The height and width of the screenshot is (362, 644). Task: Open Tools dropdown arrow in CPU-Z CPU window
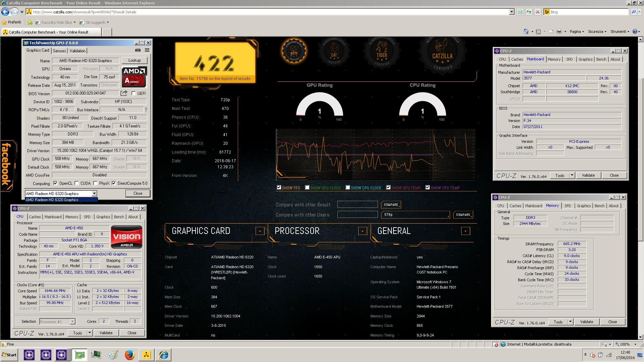click(90, 333)
